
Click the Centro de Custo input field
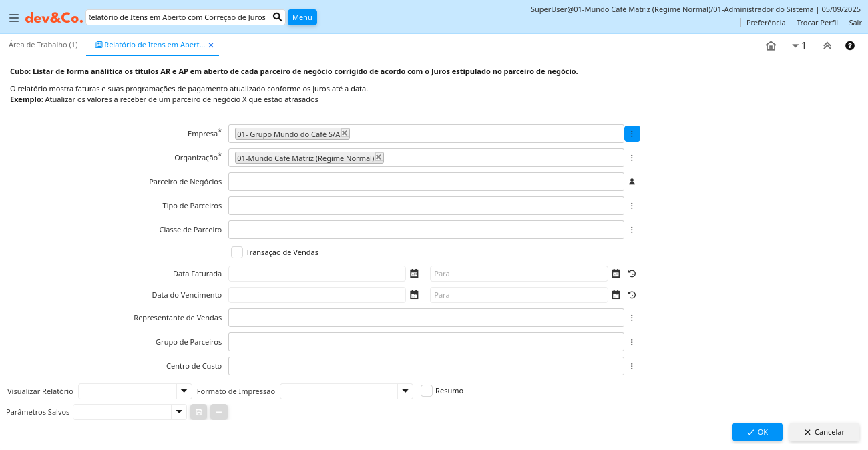tap(426, 366)
